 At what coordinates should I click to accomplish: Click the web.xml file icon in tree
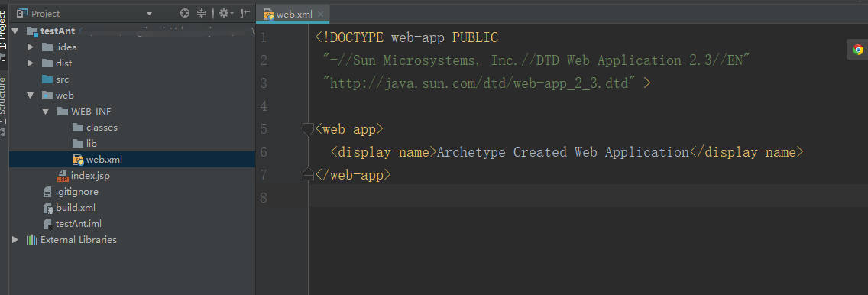(x=78, y=160)
